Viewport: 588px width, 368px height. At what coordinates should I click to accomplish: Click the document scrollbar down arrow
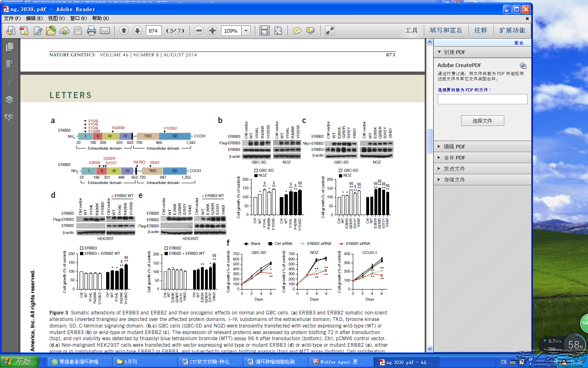(430, 349)
